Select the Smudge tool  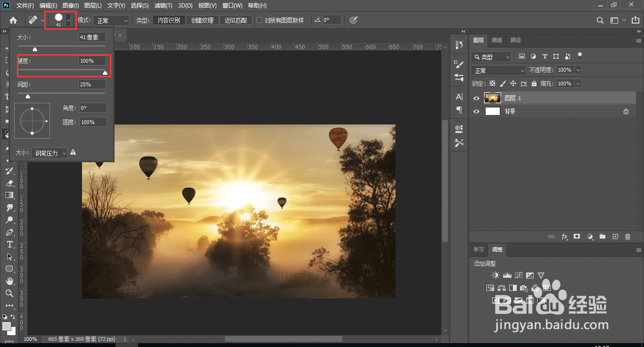9,207
